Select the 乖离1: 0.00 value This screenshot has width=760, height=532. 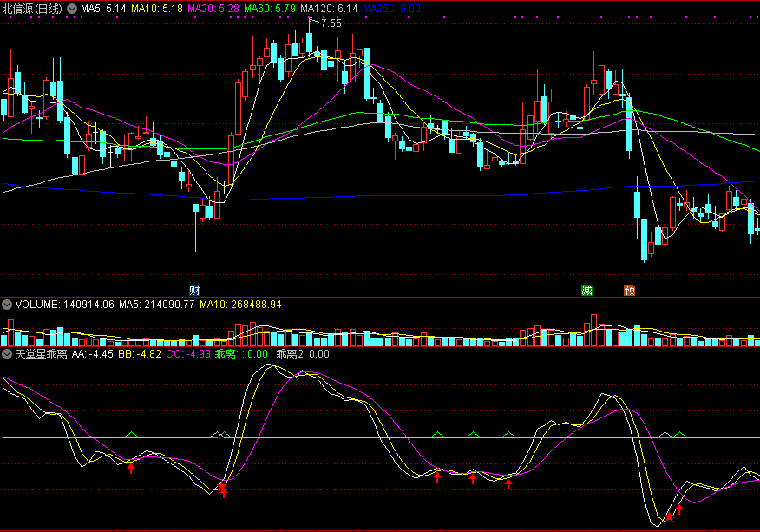point(241,354)
